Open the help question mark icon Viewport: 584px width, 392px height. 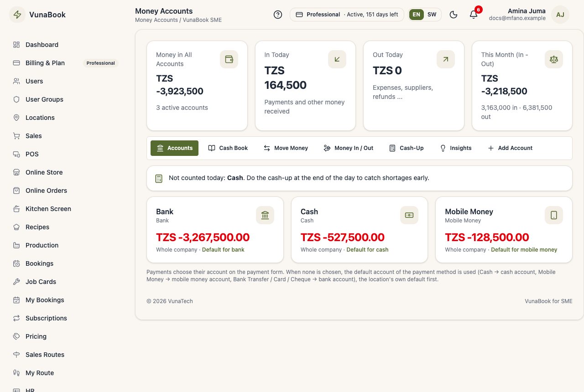pos(278,15)
